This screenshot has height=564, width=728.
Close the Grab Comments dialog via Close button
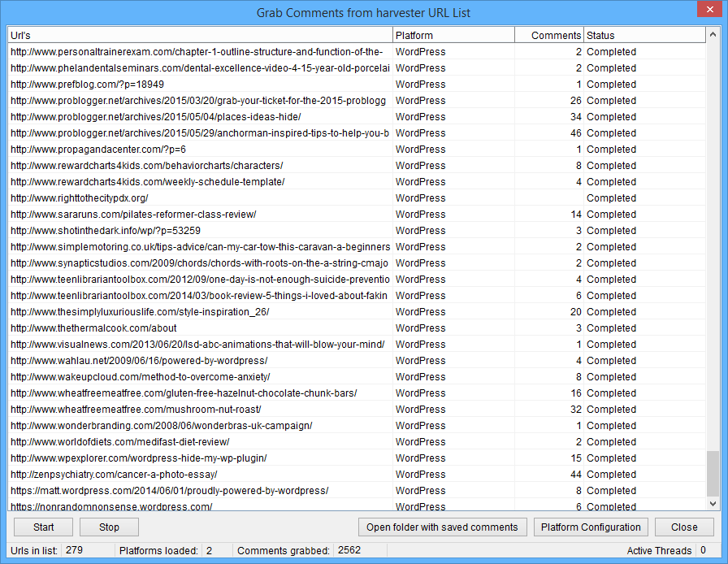tap(685, 527)
